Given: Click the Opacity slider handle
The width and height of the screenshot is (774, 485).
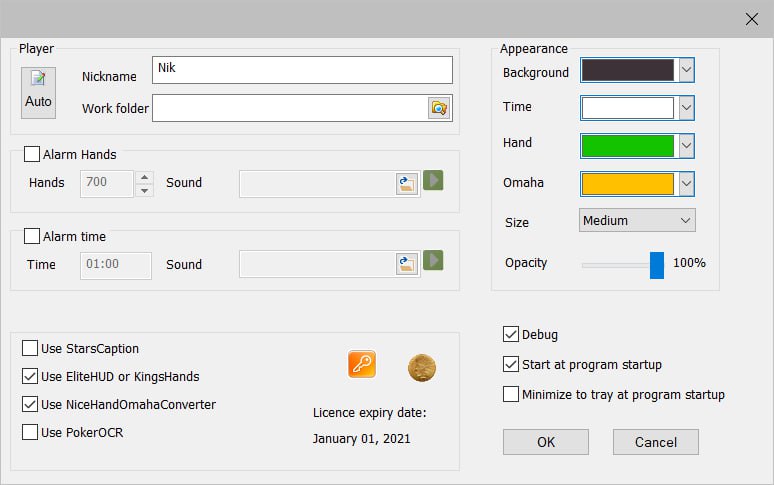Looking at the screenshot, I should click(657, 265).
